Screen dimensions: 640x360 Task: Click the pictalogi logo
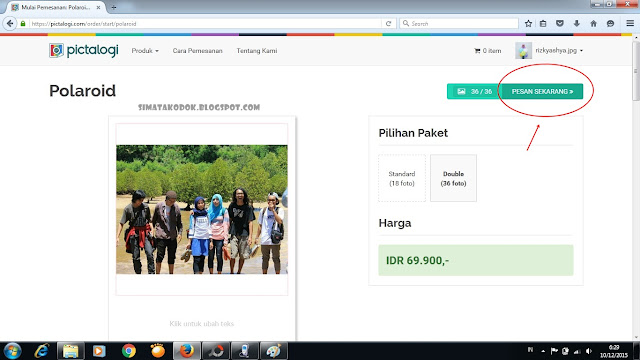click(x=84, y=51)
